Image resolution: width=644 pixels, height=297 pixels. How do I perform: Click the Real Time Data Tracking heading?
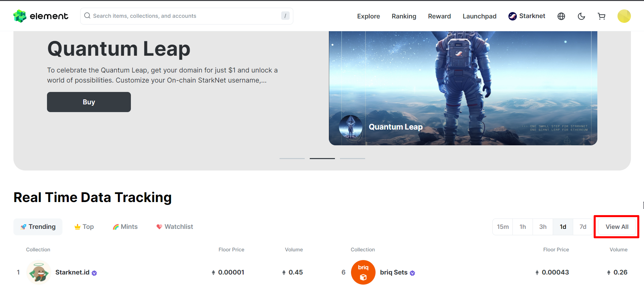(93, 197)
